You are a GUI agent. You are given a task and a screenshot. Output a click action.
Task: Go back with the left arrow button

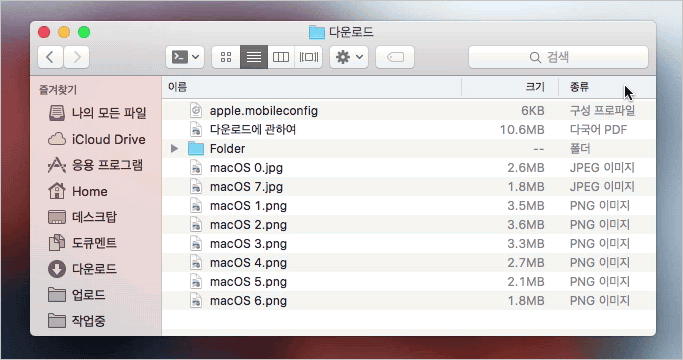tap(50, 57)
